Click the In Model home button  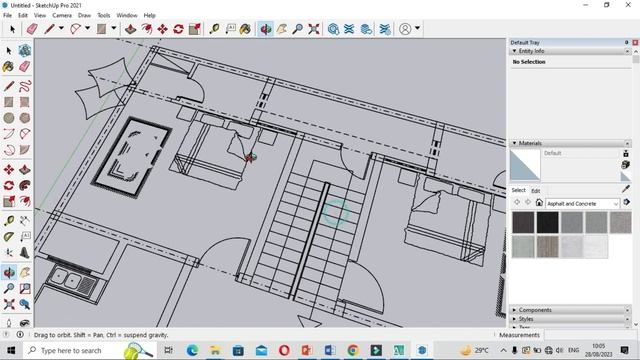(x=539, y=202)
